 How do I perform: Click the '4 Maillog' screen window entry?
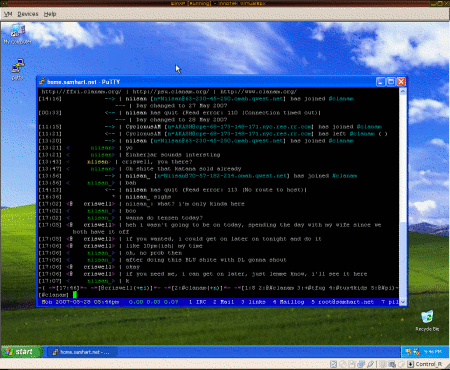tap(288, 302)
